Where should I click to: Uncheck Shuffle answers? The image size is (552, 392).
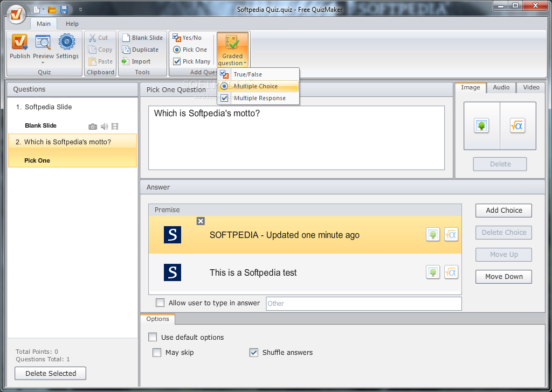(253, 352)
